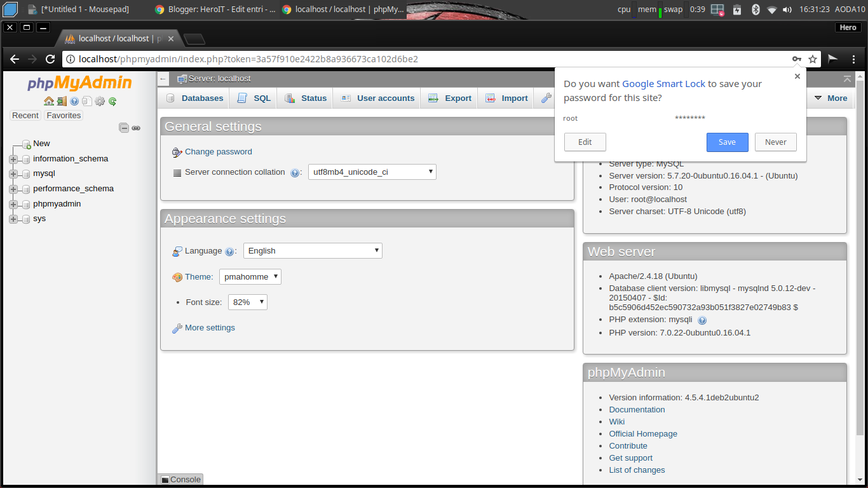The height and width of the screenshot is (488, 868).
Task: Switch to the Status tab
Action: [305, 98]
